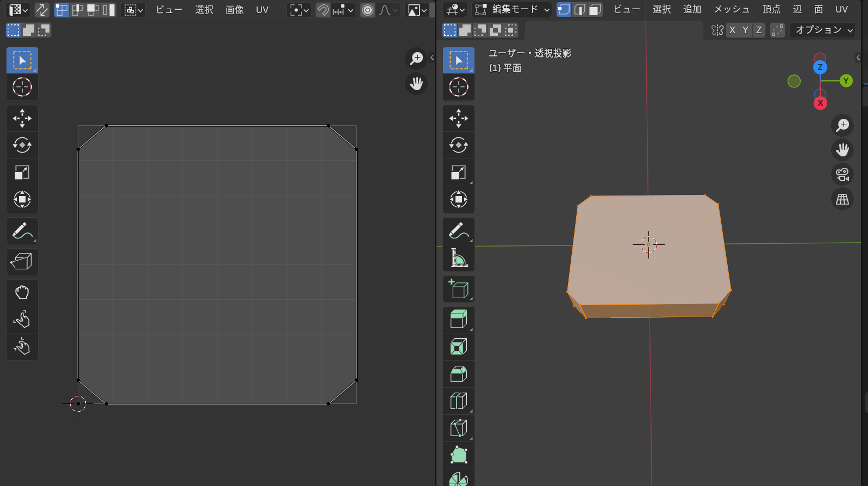
Task: Open the image browse dropdown
Action: click(x=417, y=10)
